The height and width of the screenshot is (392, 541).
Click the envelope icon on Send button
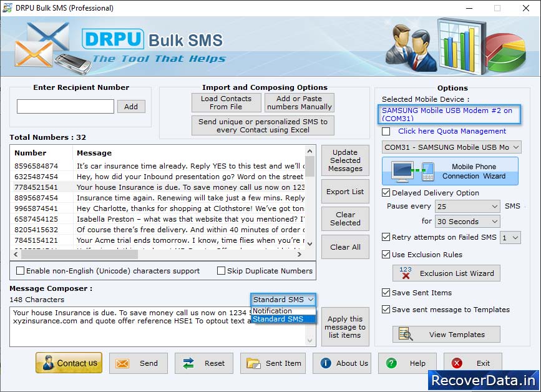point(122,363)
